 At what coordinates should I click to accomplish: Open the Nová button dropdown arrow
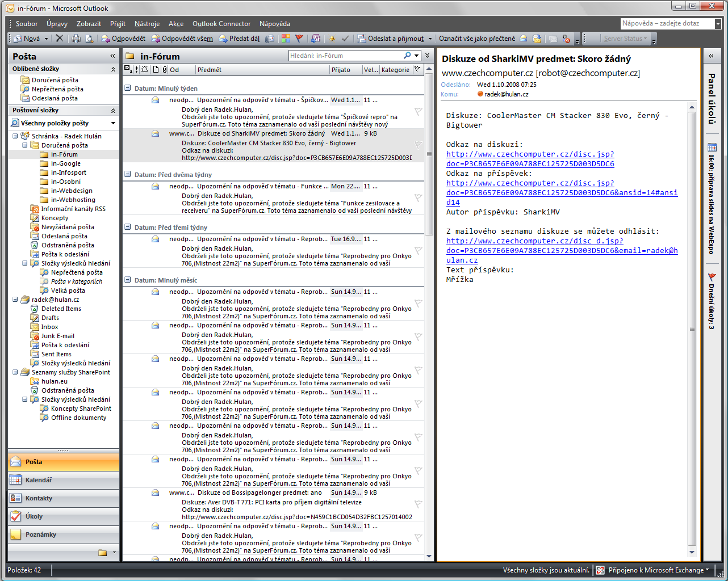click(x=46, y=39)
